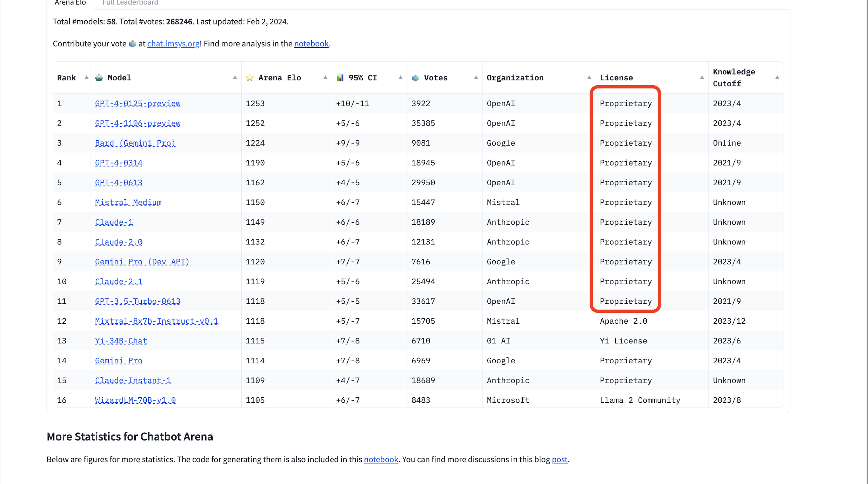Open the Mistral Medium model page
868x484 pixels.
(128, 202)
